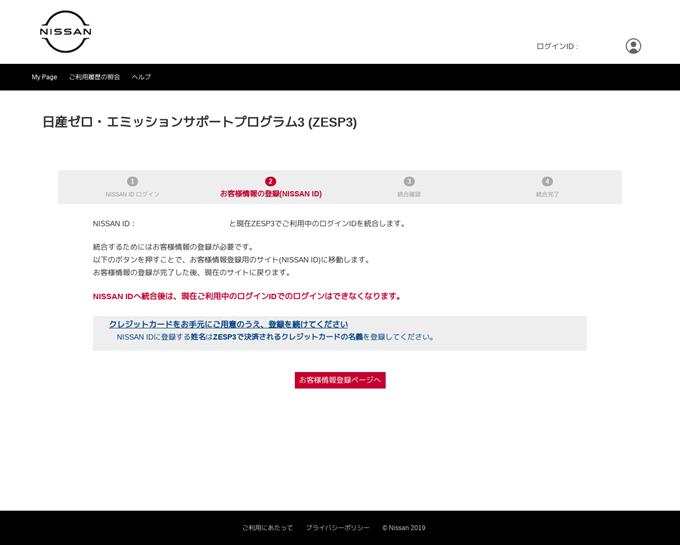The image size is (680, 545).
Task: Click the ログインID label in header
Action: pos(556,46)
